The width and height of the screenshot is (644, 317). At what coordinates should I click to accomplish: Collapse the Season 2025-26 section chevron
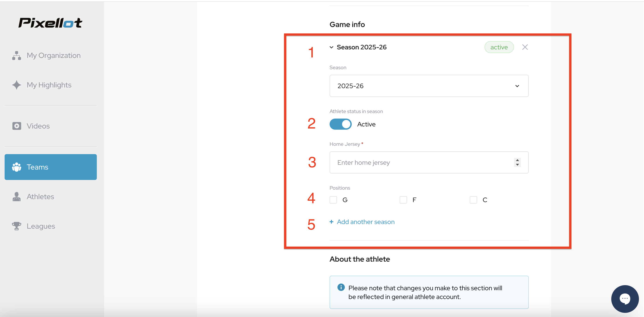331,47
